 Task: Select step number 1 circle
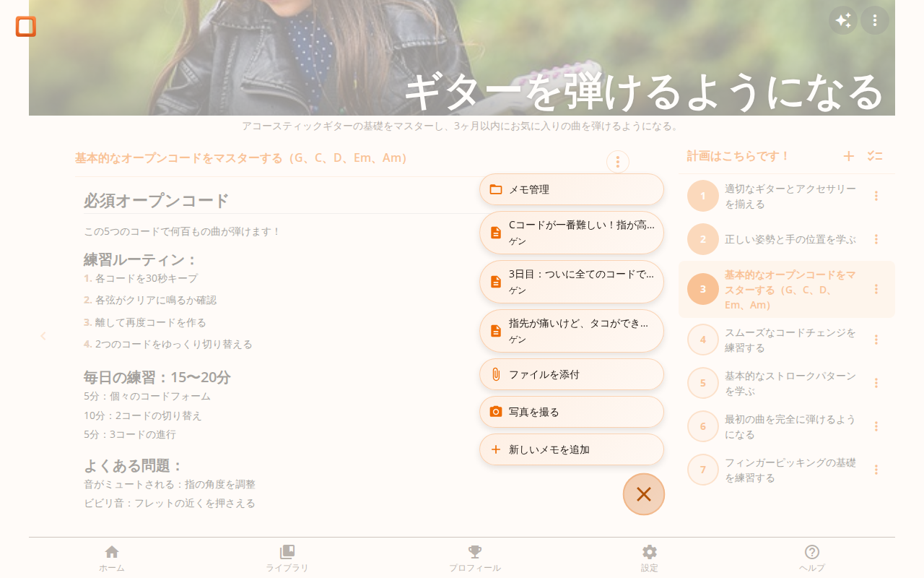703,196
